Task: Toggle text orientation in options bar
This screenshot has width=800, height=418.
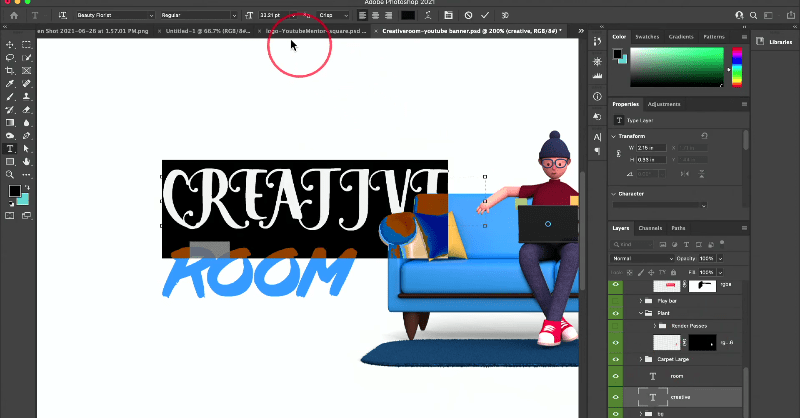Action: click(63, 15)
